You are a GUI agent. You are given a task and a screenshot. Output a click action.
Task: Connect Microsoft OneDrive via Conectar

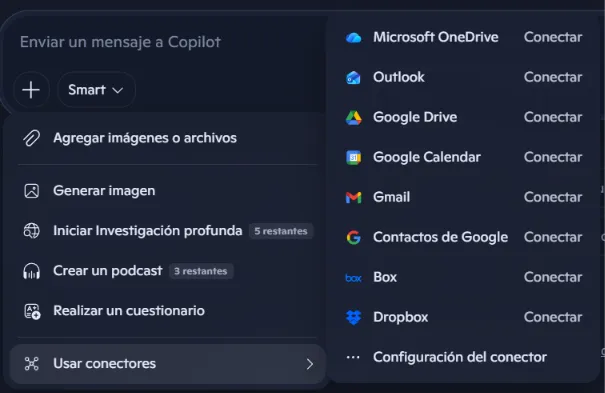coord(553,37)
